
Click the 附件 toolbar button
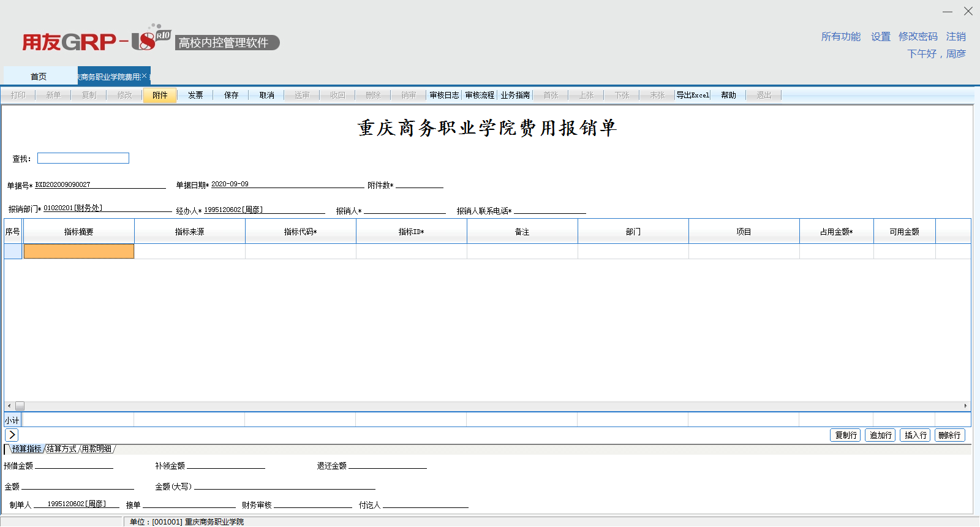coord(160,95)
